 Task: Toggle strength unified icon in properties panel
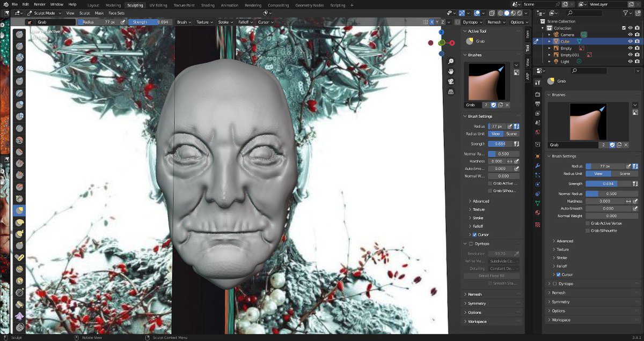click(634, 183)
